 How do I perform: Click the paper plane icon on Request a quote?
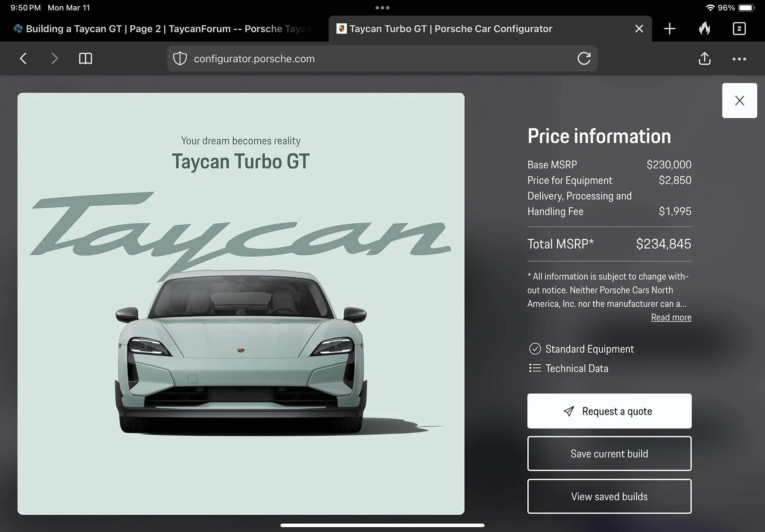[x=569, y=411]
